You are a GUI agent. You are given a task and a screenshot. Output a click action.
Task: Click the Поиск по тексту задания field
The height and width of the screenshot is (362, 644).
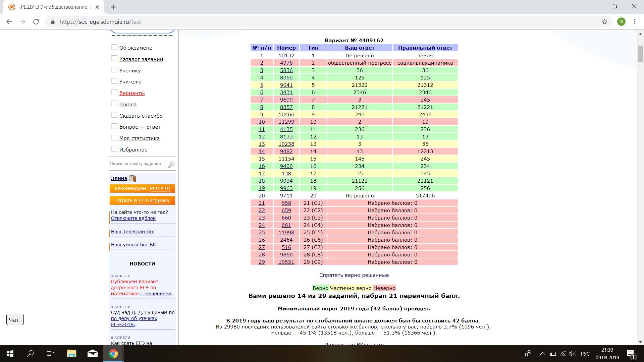[x=137, y=164]
